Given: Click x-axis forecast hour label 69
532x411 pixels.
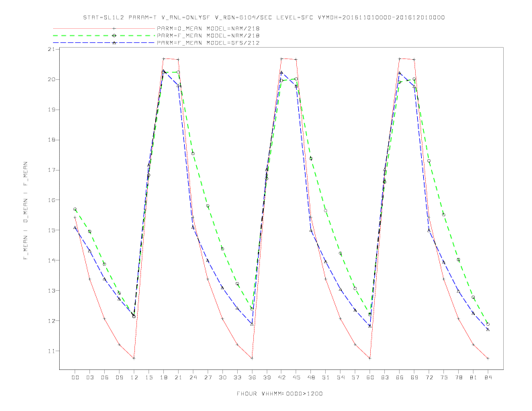Looking at the screenshot, I should [x=414, y=377].
